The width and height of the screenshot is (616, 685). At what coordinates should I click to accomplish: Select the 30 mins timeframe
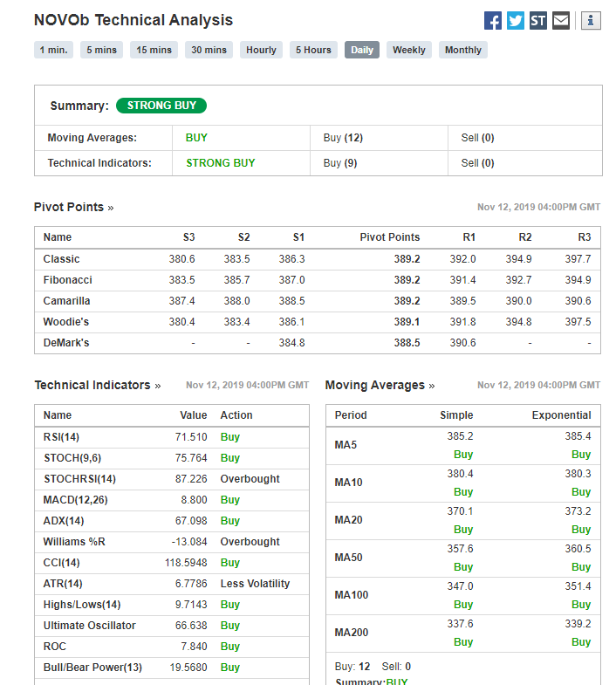[x=209, y=50]
